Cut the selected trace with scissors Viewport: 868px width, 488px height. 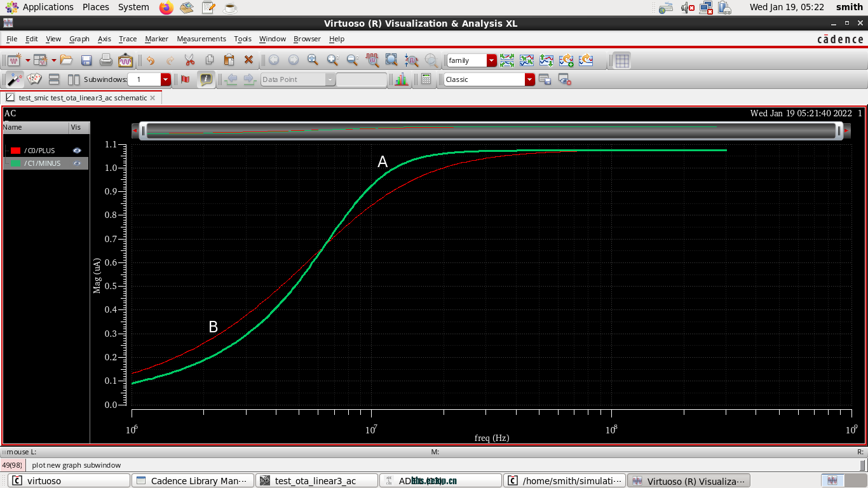pyautogui.click(x=189, y=60)
